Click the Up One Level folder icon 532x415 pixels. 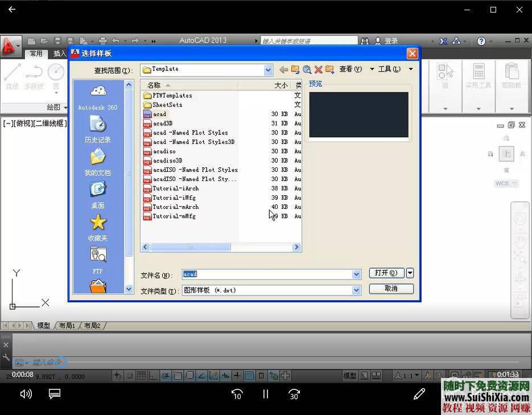296,69
